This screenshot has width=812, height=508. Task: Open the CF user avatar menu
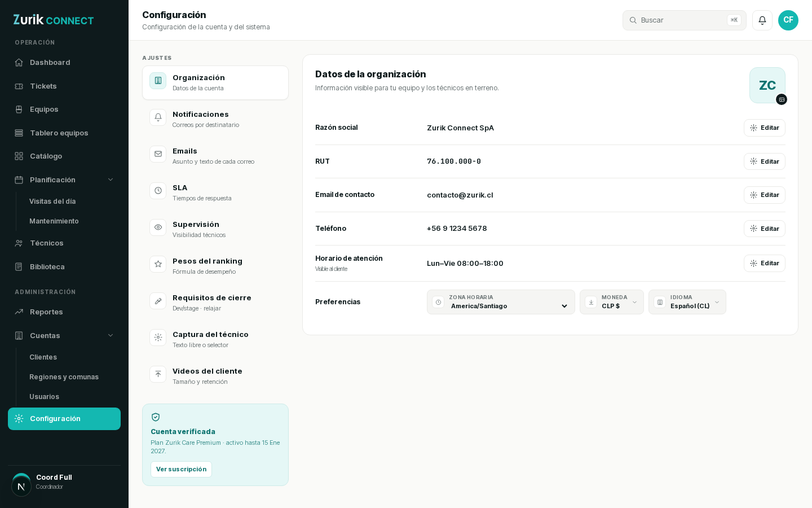788,20
